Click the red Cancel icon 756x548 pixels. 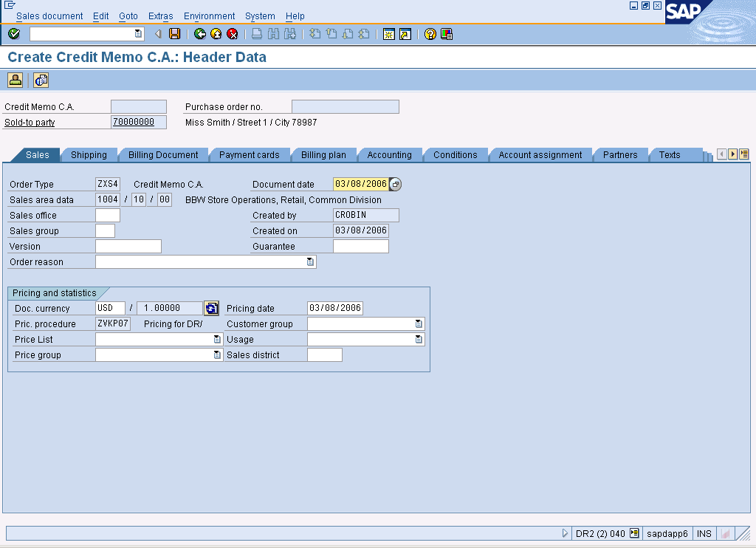[x=233, y=34]
